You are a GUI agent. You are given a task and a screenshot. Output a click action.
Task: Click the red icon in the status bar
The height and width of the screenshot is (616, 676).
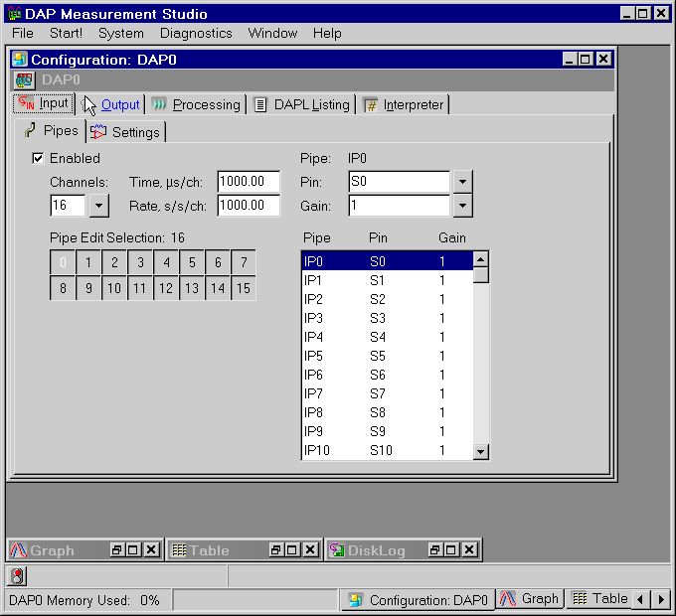(x=18, y=576)
